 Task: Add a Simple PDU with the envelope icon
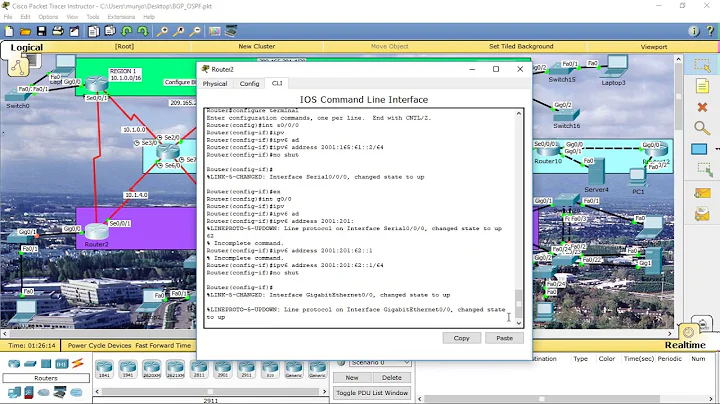coord(702,193)
